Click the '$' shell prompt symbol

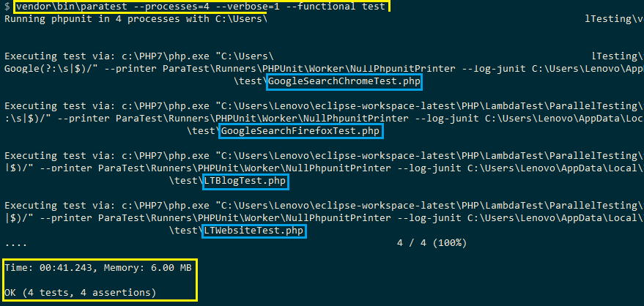click(7, 7)
